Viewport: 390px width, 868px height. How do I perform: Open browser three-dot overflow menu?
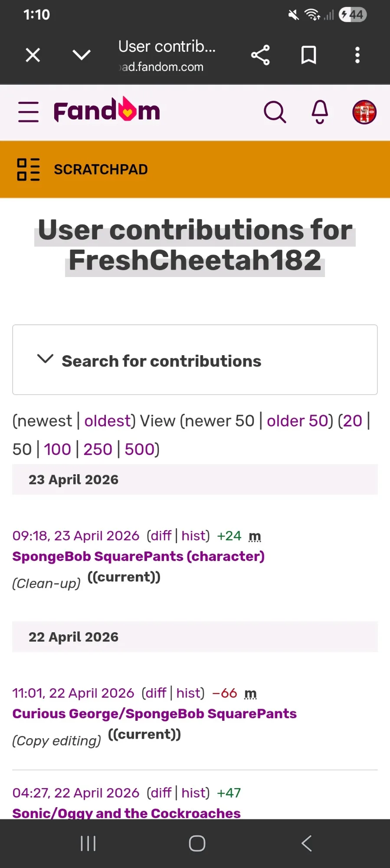click(x=357, y=55)
